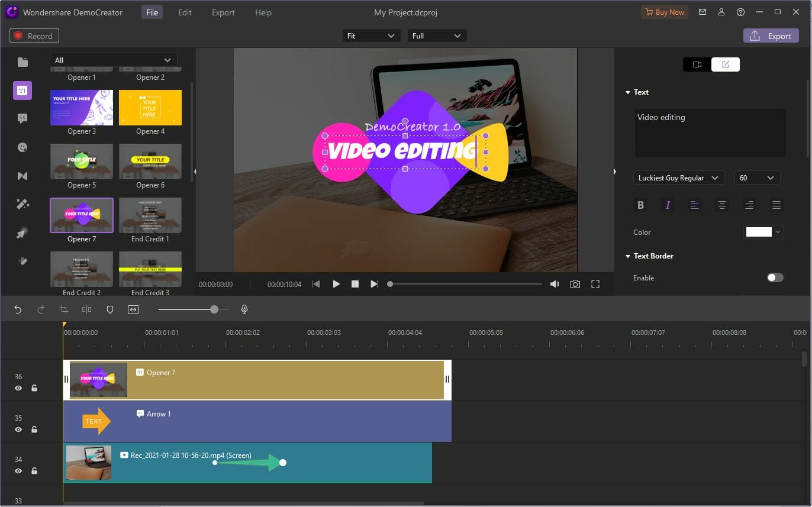
Task: Take a snapshot with the camera icon
Action: coord(575,284)
